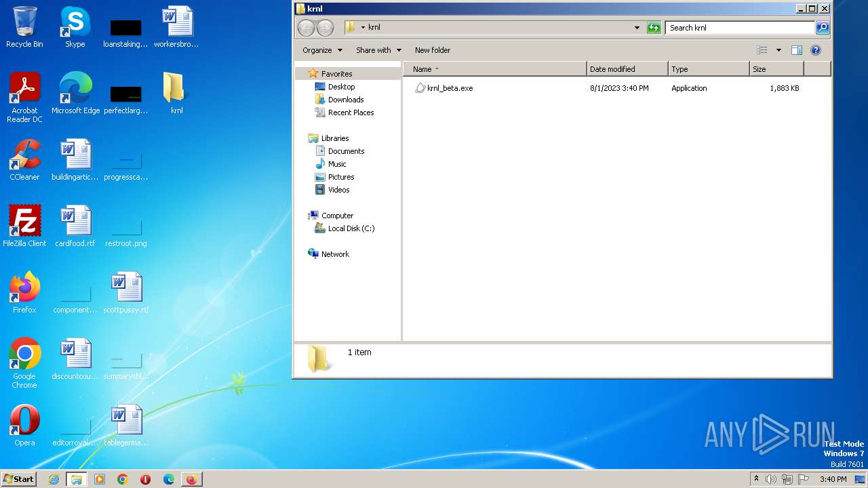The height and width of the screenshot is (488, 868).
Task: Click the Windows Explorer taskbar button
Action: point(77,479)
